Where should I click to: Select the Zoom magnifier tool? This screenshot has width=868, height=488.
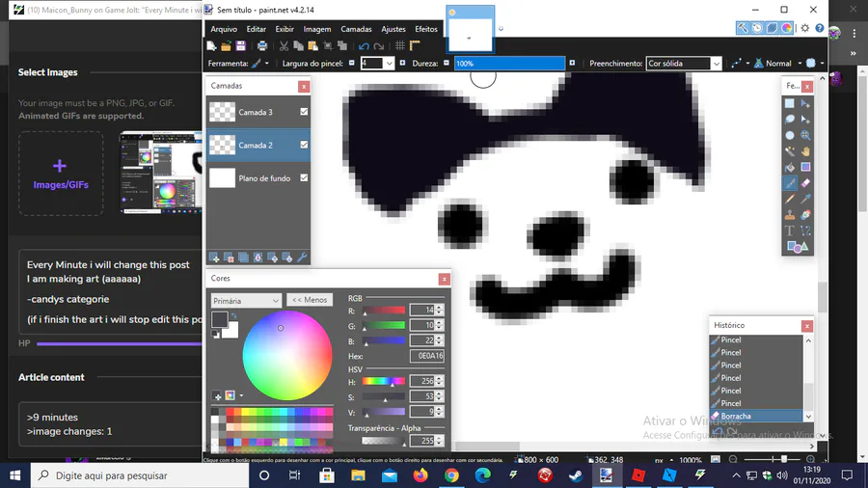pos(805,136)
